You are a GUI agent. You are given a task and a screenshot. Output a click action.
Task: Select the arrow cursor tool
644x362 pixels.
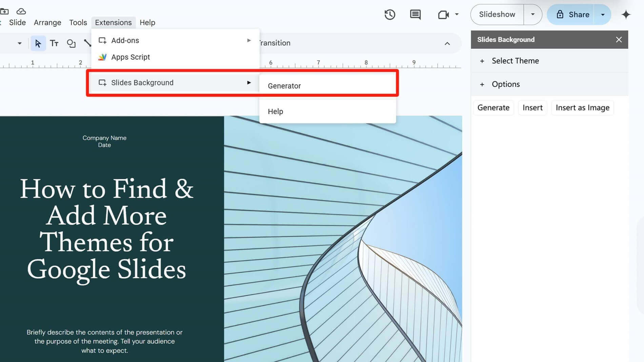pyautogui.click(x=38, y=43)
